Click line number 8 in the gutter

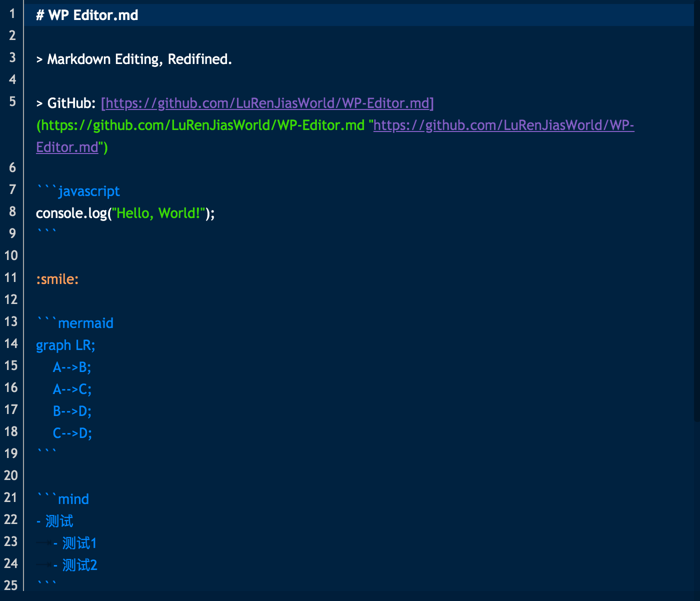click(12, 211)
